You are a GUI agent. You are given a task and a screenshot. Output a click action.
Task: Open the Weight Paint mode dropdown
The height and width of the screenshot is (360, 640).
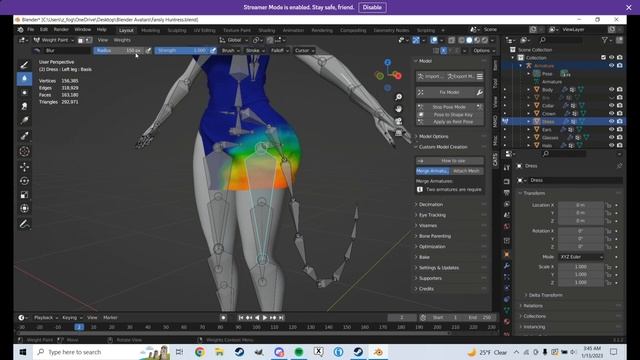pyautogui.click(x=54, y=40)
